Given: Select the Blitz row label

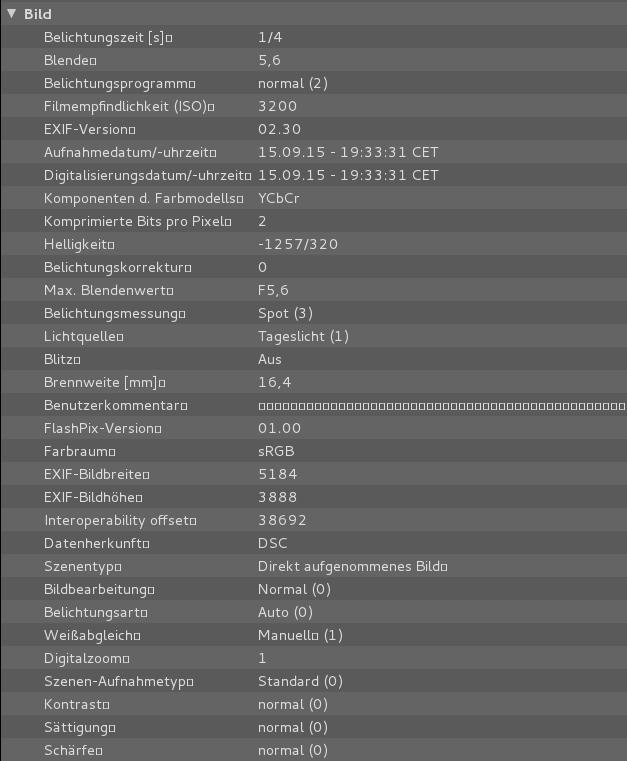Looking at the screenshot, I should point(62,360).
